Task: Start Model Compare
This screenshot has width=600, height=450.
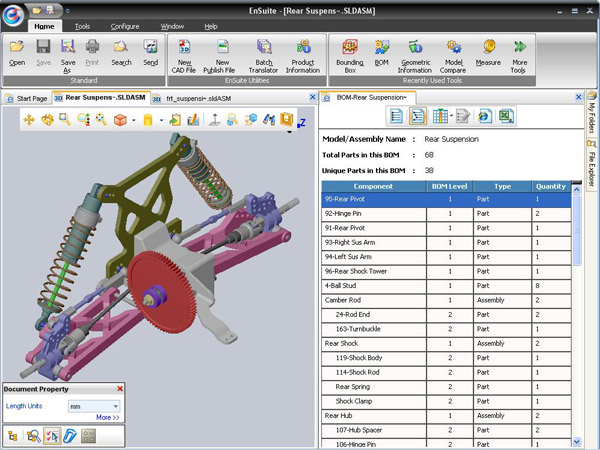Action: 453,56
